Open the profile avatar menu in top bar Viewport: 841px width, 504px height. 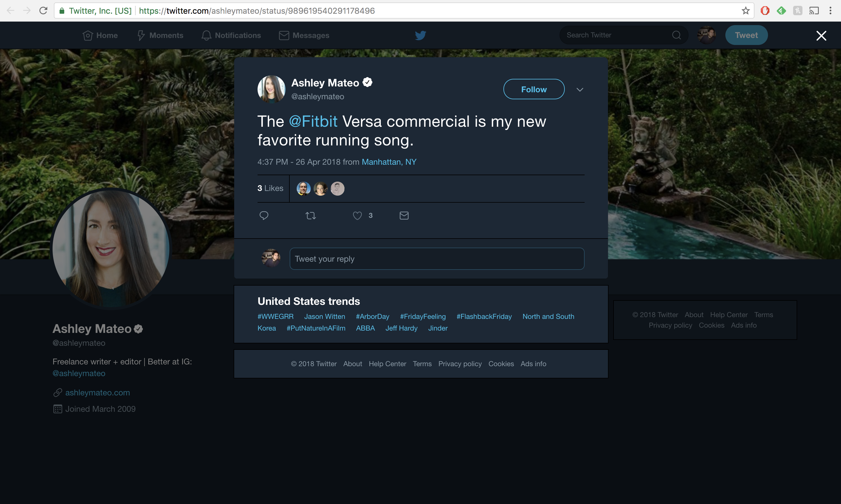coord(707,35)
